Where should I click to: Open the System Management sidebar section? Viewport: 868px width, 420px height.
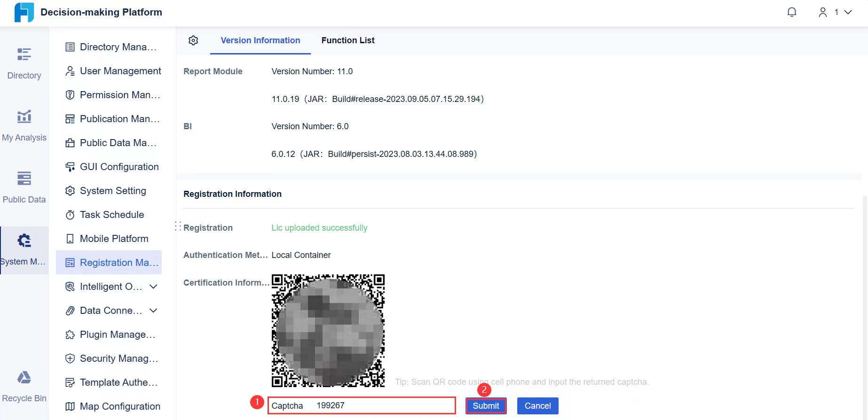24,250
